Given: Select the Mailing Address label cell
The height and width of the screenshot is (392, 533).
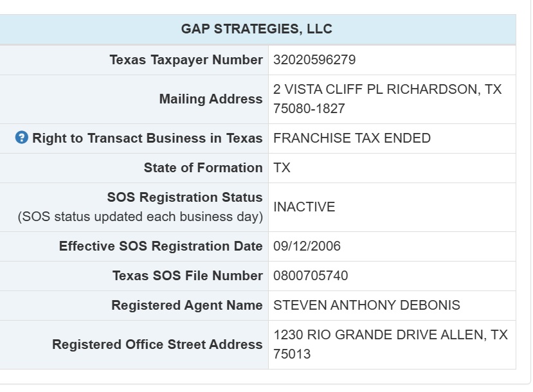Looking at the screenshot, I should 134,99.
